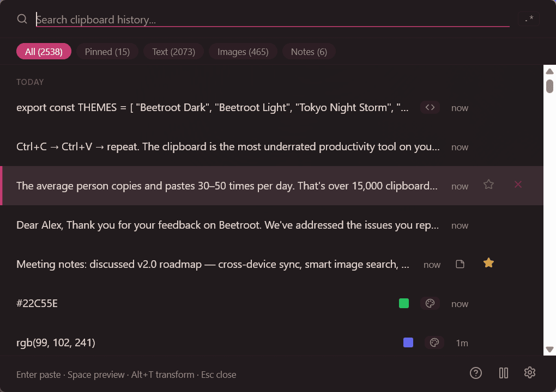Show only Notes (6) entries
This screenshot has width=556, height=392.
click(x=309, y=51)
